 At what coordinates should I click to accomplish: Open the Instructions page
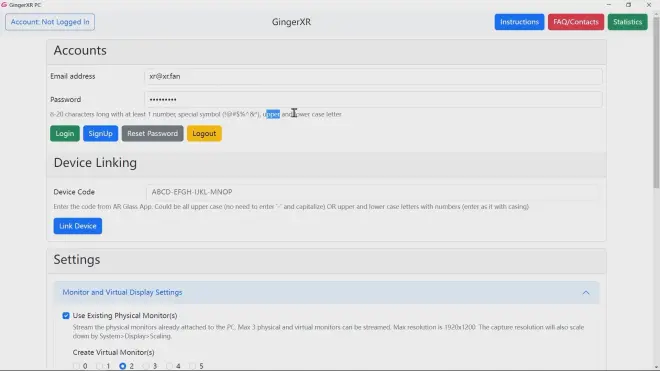click(x=519, y=22)
